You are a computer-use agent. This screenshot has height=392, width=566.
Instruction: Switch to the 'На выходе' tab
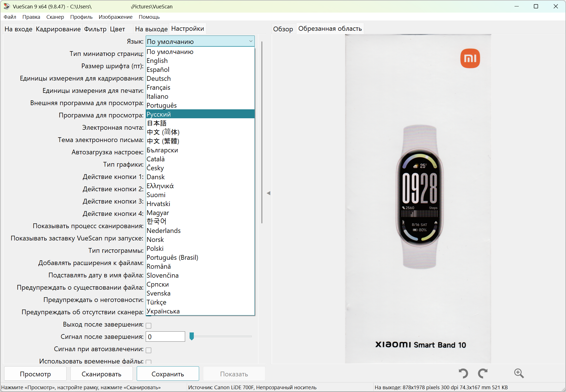[151, 29]
